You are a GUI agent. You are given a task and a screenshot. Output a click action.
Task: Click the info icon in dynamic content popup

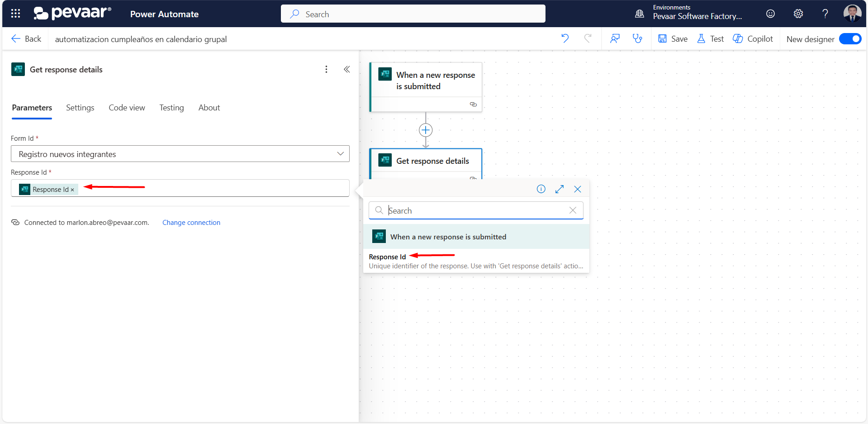541,189
